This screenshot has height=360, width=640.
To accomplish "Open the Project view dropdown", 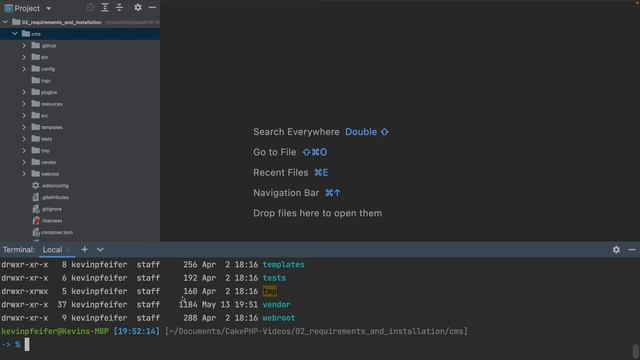I will coord(49,8).
